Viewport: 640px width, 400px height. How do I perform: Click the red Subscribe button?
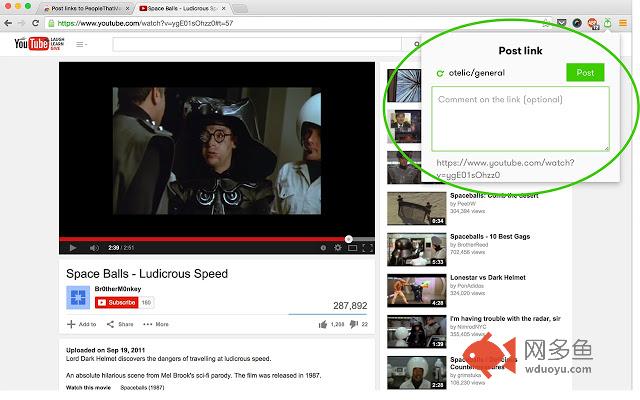coord(117,302)
